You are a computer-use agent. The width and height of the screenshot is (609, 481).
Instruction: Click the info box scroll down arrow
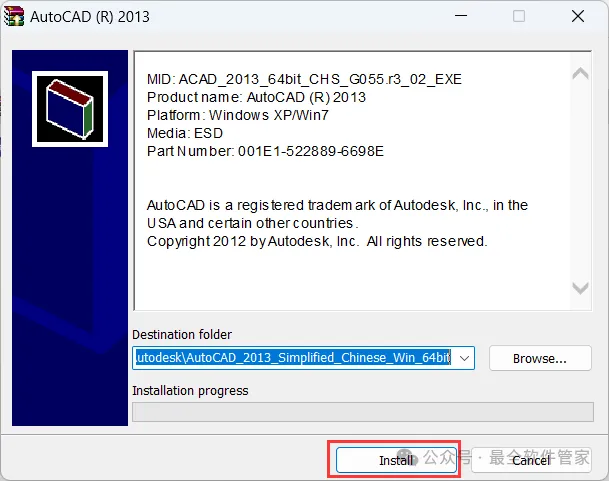tap(580, 288)
